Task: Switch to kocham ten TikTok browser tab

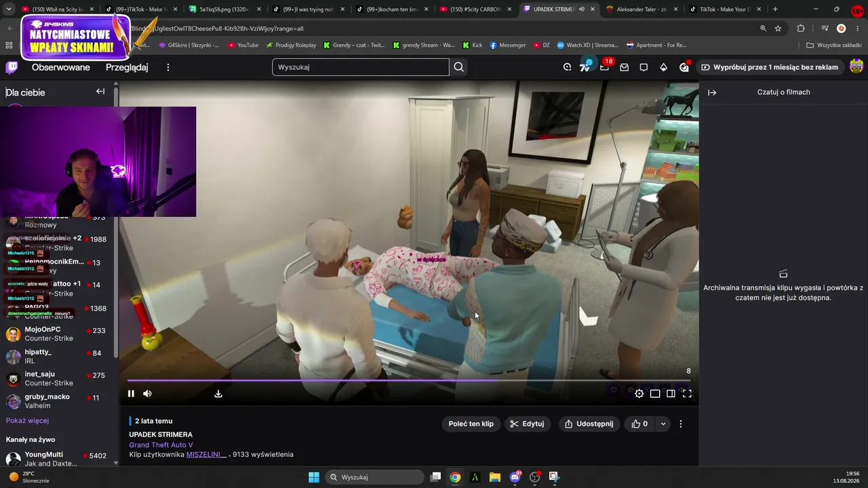Action: 393,9
